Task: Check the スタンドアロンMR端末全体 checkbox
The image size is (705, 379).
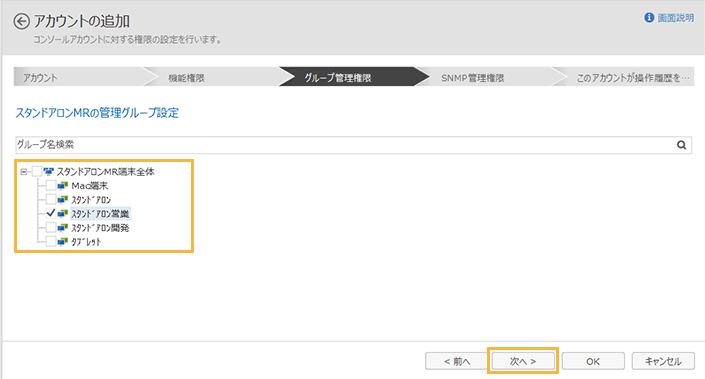Action: (37, 171)
